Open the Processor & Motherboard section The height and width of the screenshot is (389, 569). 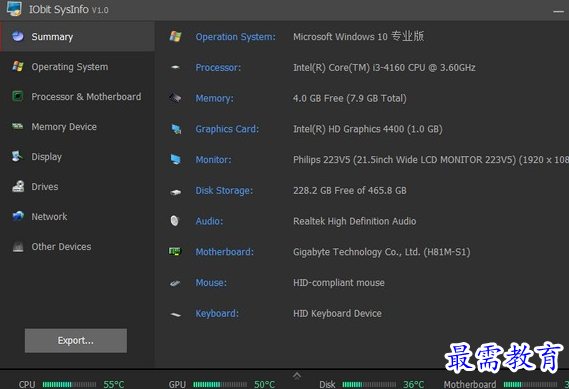coord(77,97)
